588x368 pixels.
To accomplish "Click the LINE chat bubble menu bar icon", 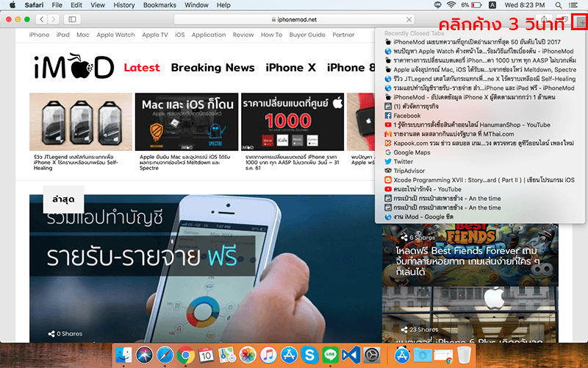I will pos(437,5).
